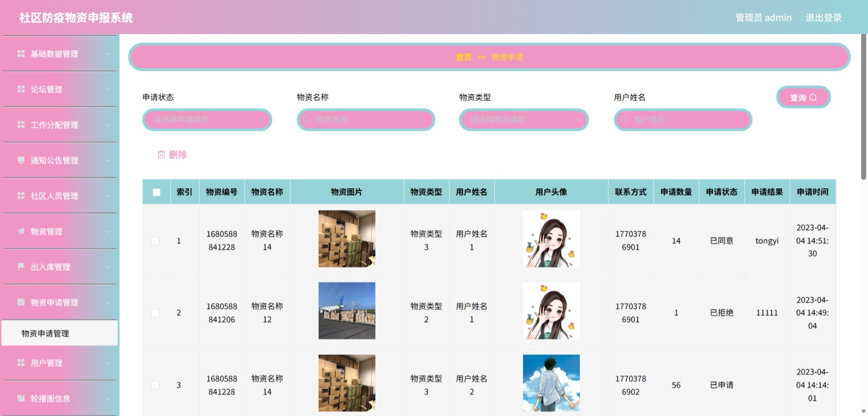Screen dimensions: 868x416
Task: Click 首页 breadcrumb link
Action: click(463, 57)
